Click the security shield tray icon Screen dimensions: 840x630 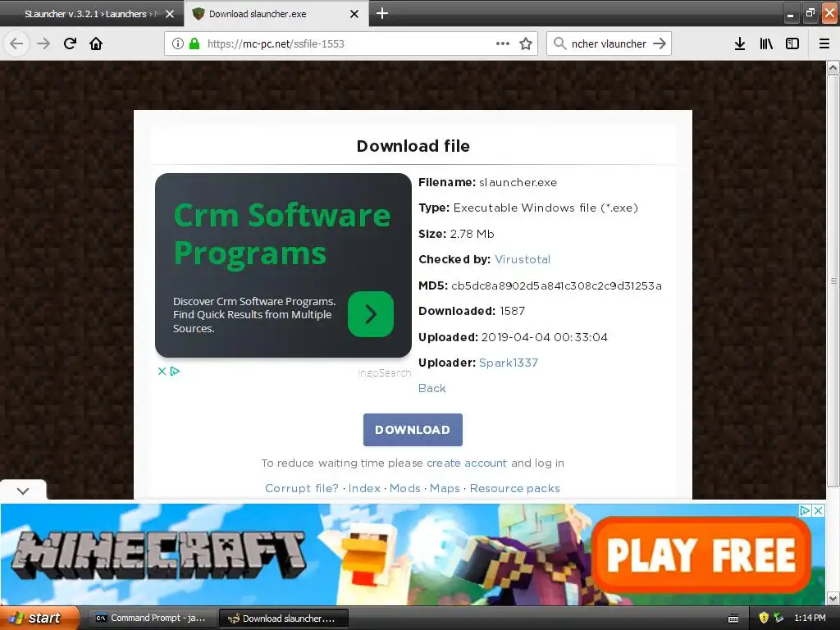764,618
